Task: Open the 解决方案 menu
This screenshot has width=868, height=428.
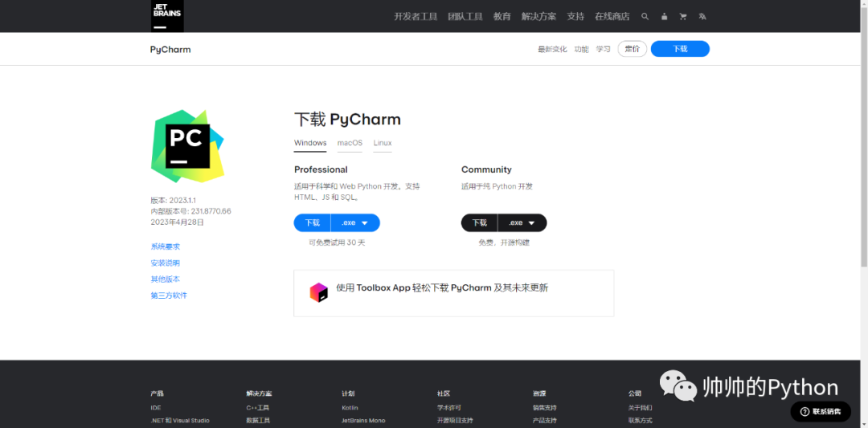Action: click(x=538, y=17)
